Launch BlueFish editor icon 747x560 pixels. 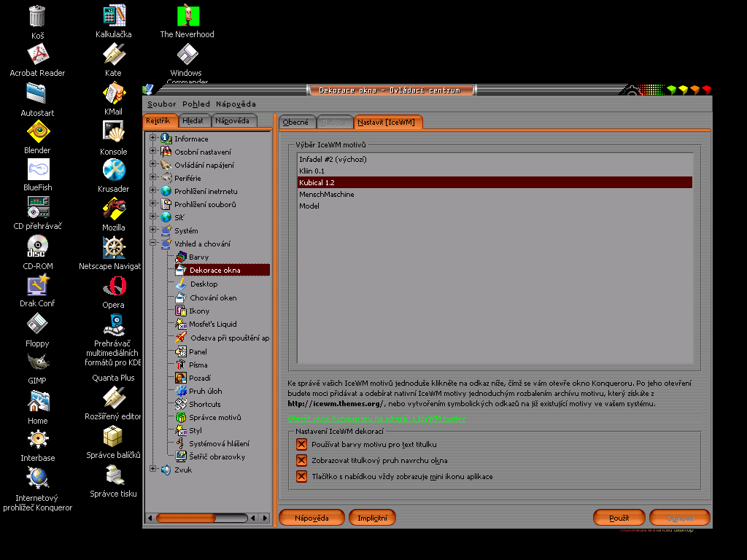pyautogui.click(x=38, y=169)
